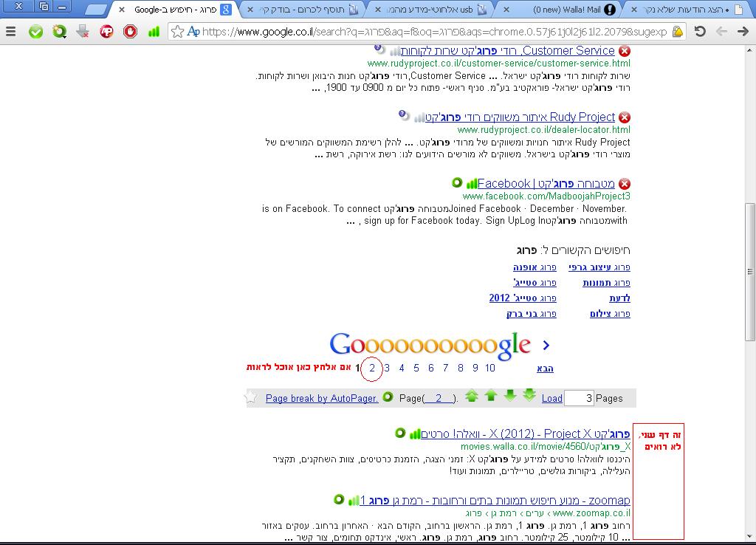Image resolution: width=756 pixels, height=545 pixels.
Task: Click the scrollbar down arrow
Action: pyautogui.click(x=750, y=536)
